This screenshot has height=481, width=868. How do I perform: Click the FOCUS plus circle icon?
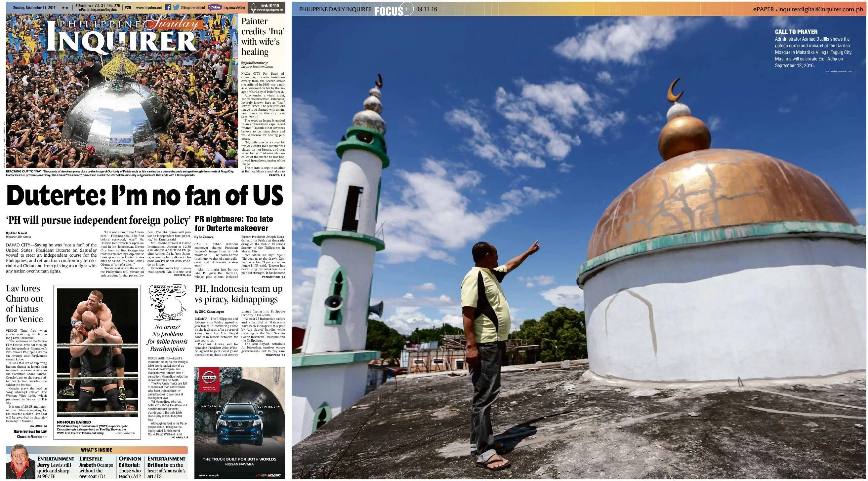[x=406, y=9]
